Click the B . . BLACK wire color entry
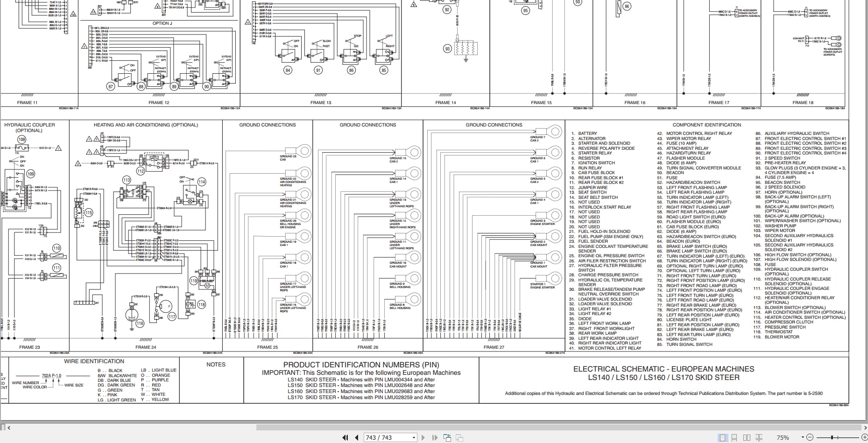868x443 pixels. tap(110, 371)
